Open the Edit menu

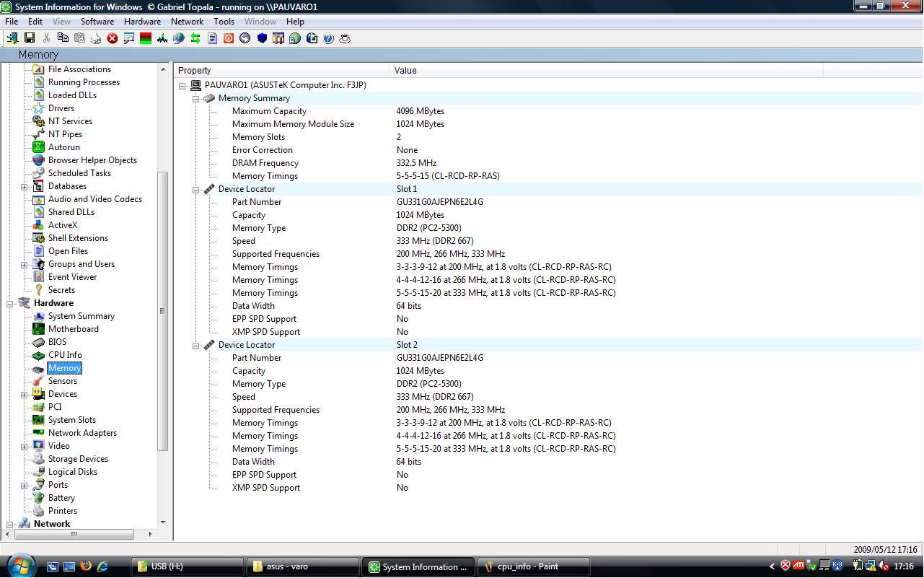point(35,22)
